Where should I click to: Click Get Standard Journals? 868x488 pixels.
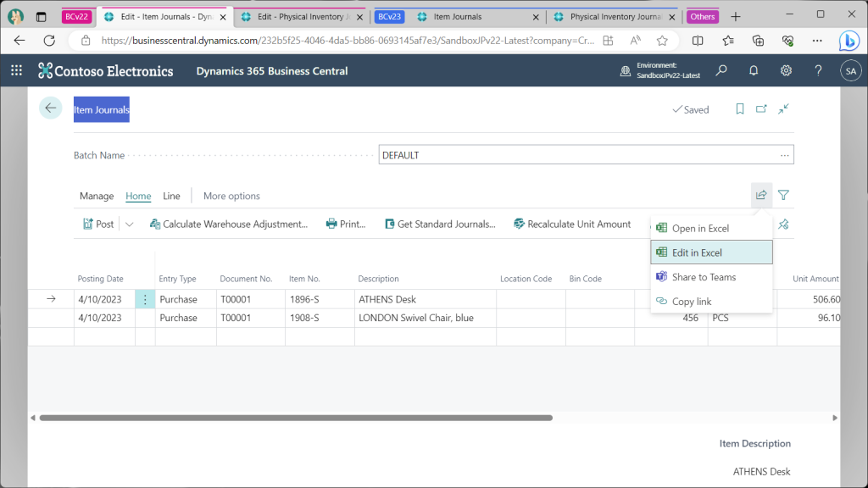click(440, 224)
